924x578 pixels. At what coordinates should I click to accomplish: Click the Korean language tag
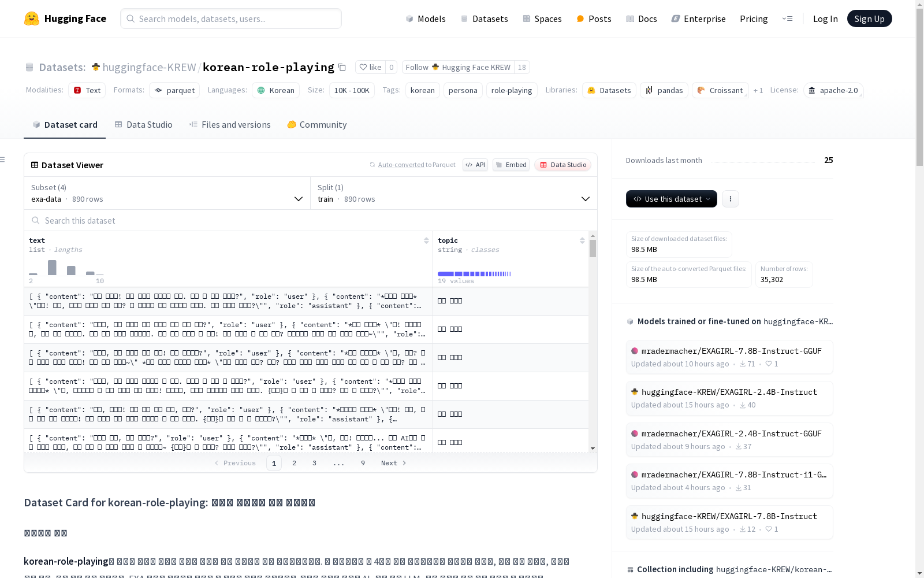click(x=275, y=90)
